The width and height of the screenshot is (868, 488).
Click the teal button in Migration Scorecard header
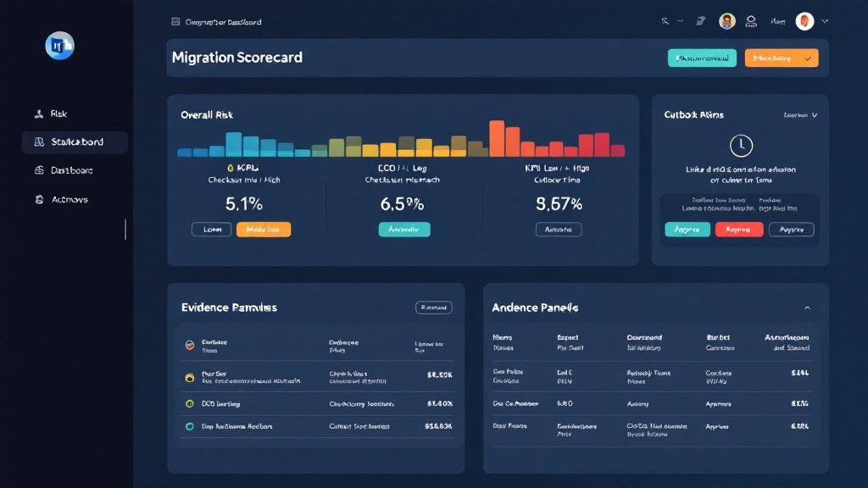(x=702, y=58)
